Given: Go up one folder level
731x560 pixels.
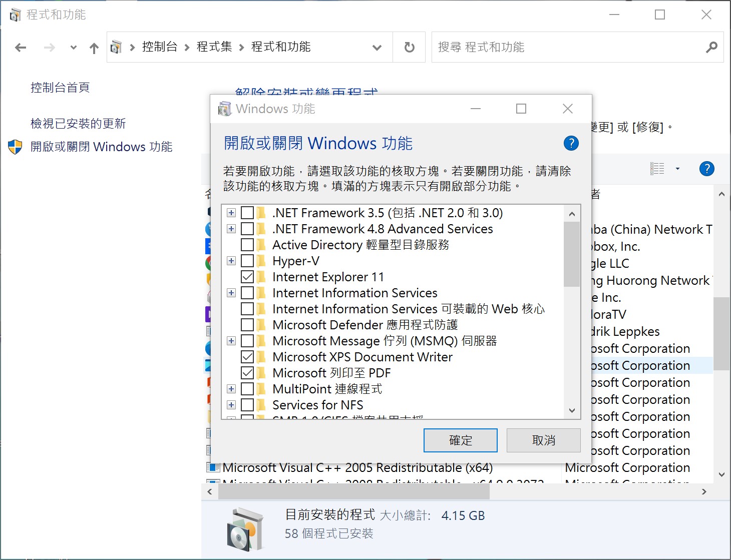Looking at the screenshot, I should click(94, 48).
